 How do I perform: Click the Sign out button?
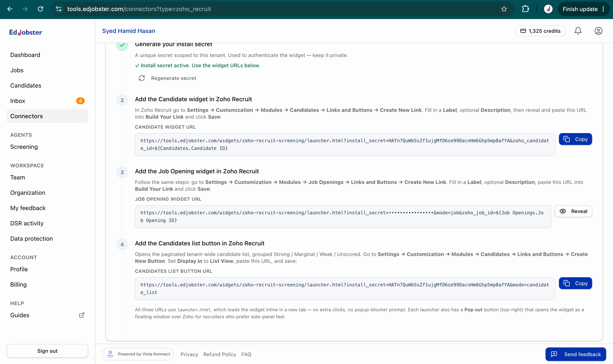pyautogui.click(x=48, y=351)
